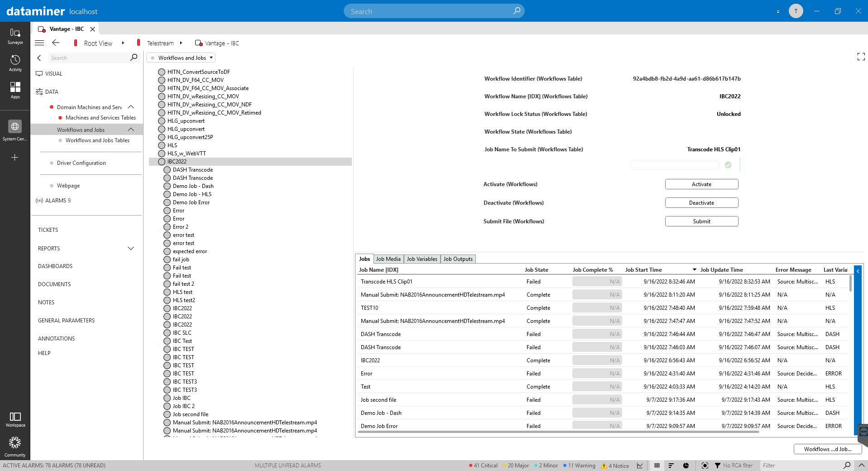Expand the REPORTS section

[x=131, y=248]
